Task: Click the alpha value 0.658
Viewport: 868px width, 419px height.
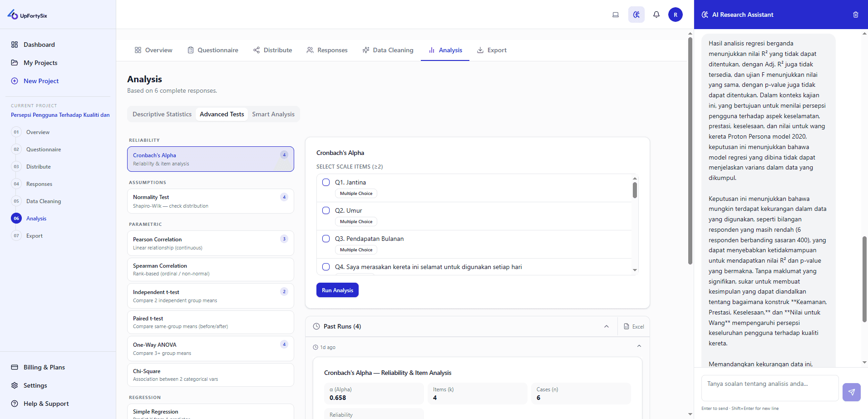Action: coord(338,398)
